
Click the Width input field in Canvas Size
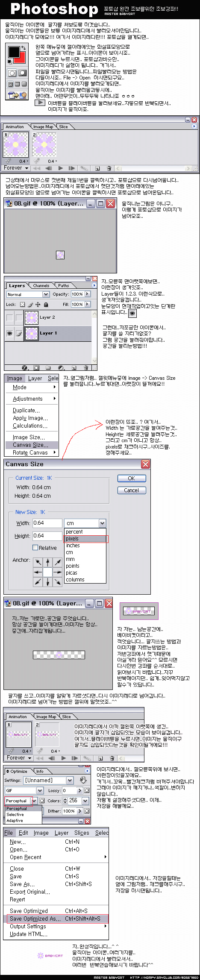(47, 523)
